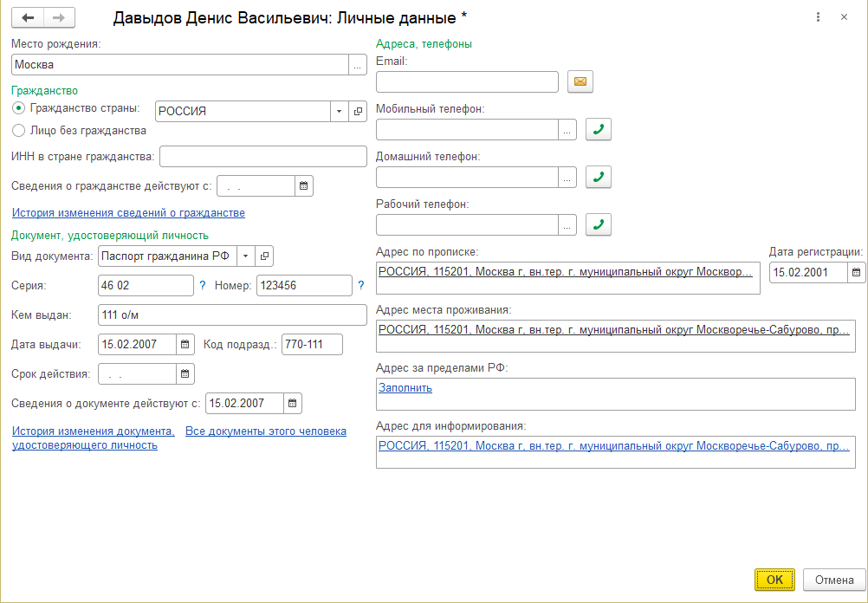Open place of birth ellipsis selector

pos(358,65)
